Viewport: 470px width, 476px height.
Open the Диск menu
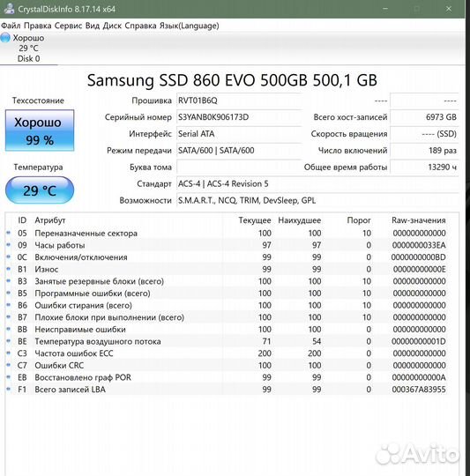click(112, 26)
